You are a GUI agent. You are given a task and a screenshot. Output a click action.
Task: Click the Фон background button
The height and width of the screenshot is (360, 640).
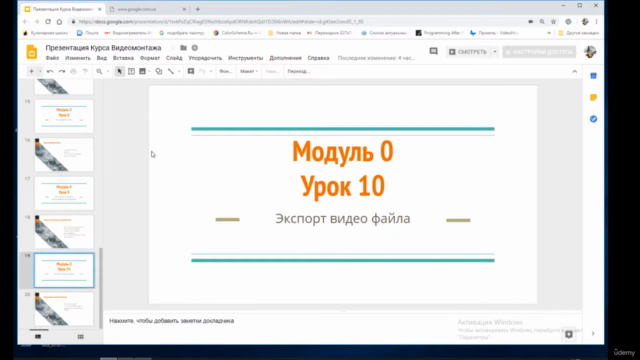(225, 71)
